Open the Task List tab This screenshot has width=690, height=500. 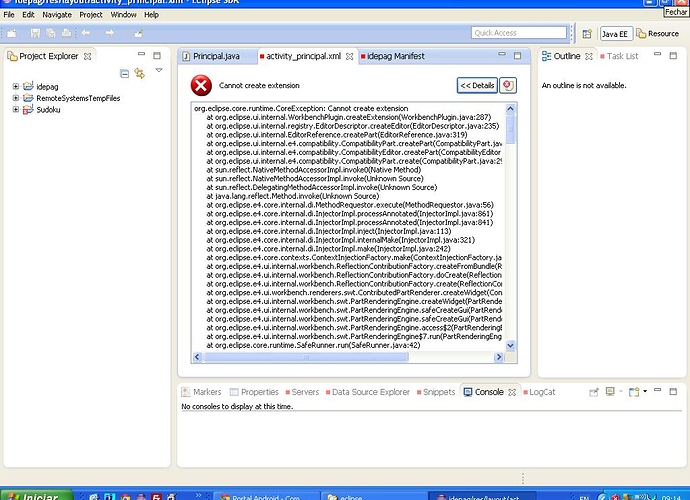[x=622, y=56]
